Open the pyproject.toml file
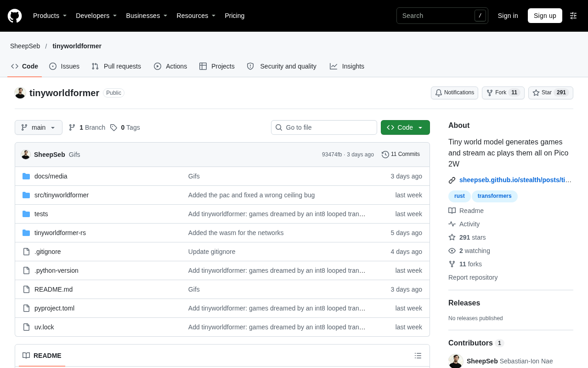The height and width of the screenshot is (368, 588). click(x=54, y=308)
